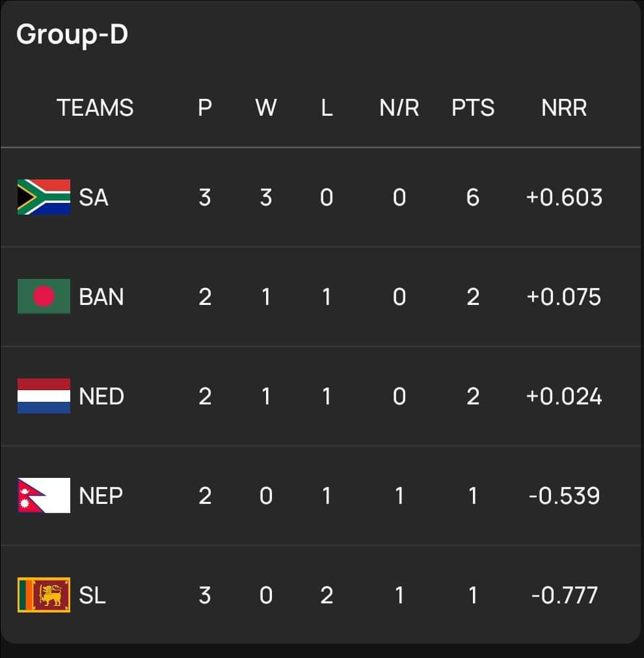Click South Africa's +0.603 net run rate
This screenshot has width=644, height=658.
coord(564,197)
